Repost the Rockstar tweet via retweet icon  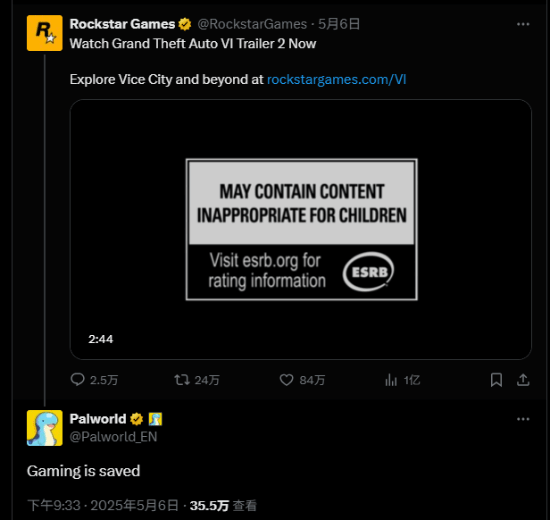click(x=182, y=380)
